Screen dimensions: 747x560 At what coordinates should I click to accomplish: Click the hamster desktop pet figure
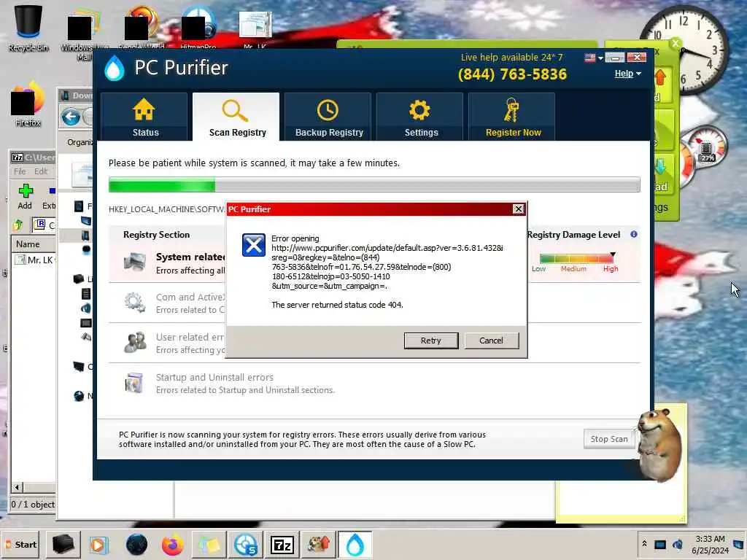659,444
